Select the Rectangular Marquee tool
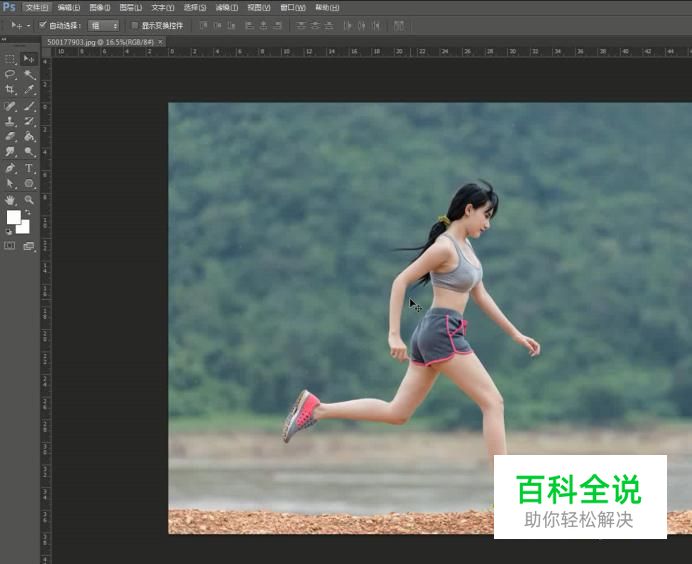 [10, 59]
